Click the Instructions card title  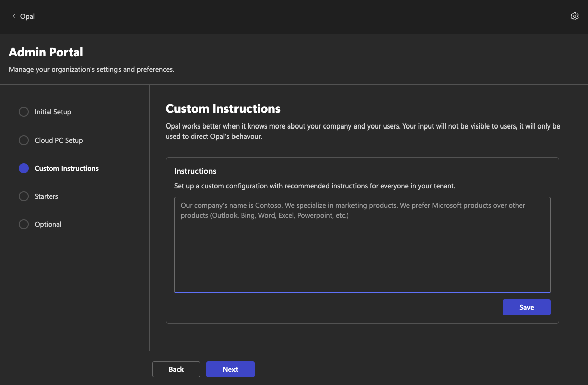195,171
